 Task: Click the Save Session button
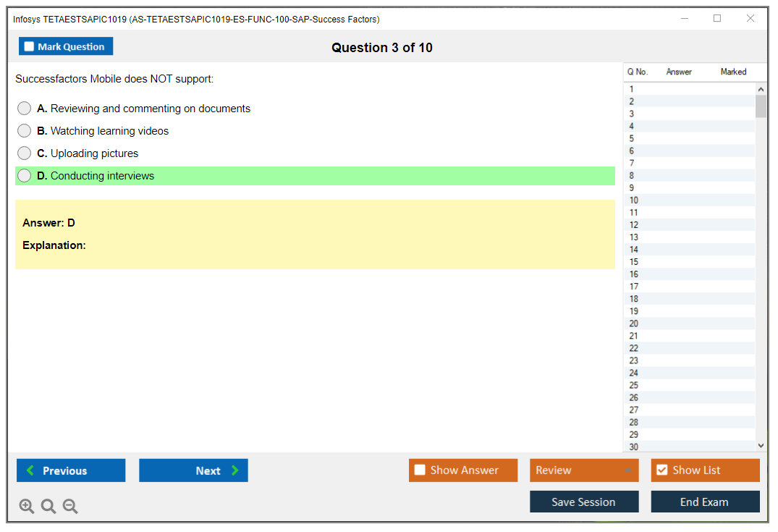coord(584,502)
